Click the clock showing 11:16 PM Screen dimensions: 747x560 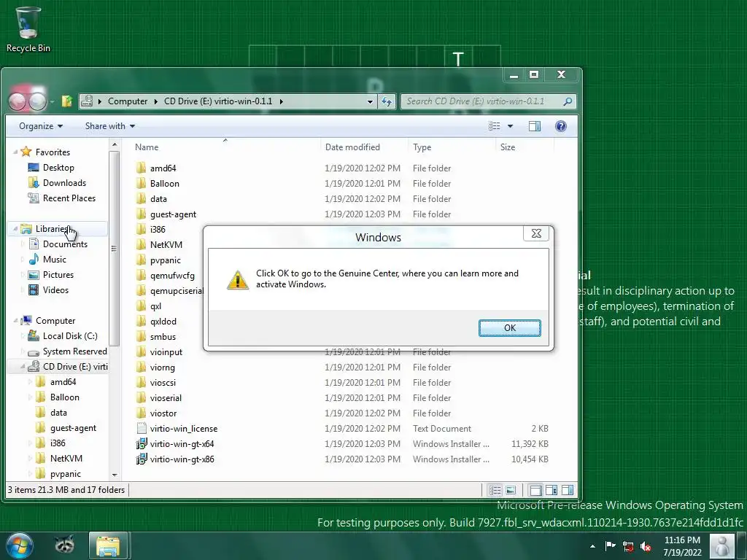(x=682, y=546)
